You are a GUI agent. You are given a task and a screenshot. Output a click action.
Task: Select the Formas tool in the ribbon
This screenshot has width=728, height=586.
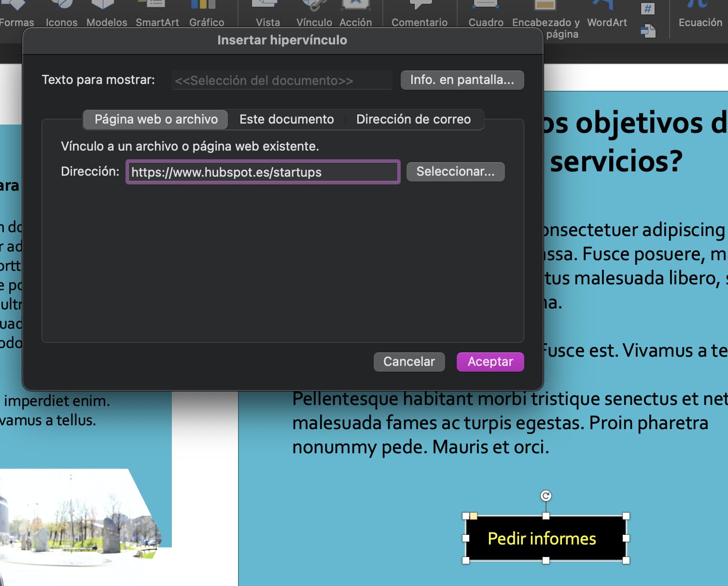(x=16, y=12)
